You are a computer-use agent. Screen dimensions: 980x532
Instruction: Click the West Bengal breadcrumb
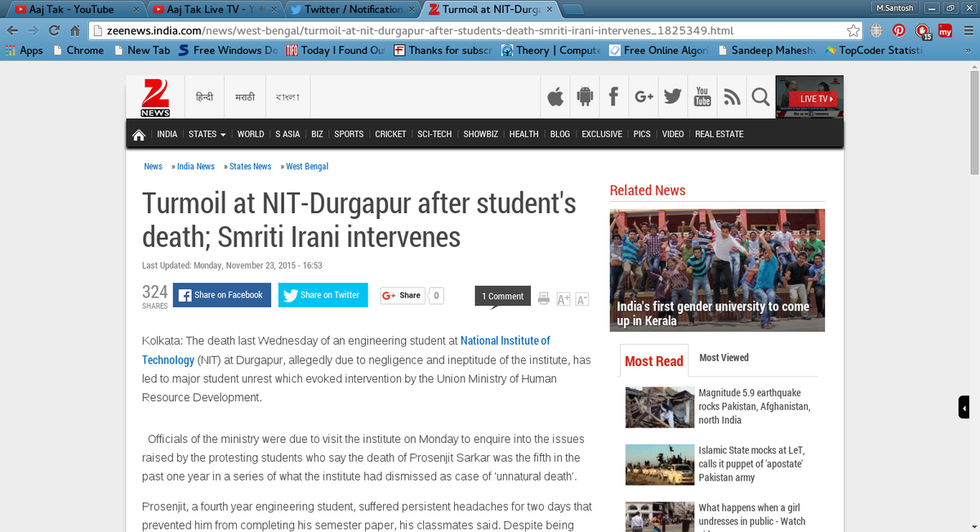(307, 166)
